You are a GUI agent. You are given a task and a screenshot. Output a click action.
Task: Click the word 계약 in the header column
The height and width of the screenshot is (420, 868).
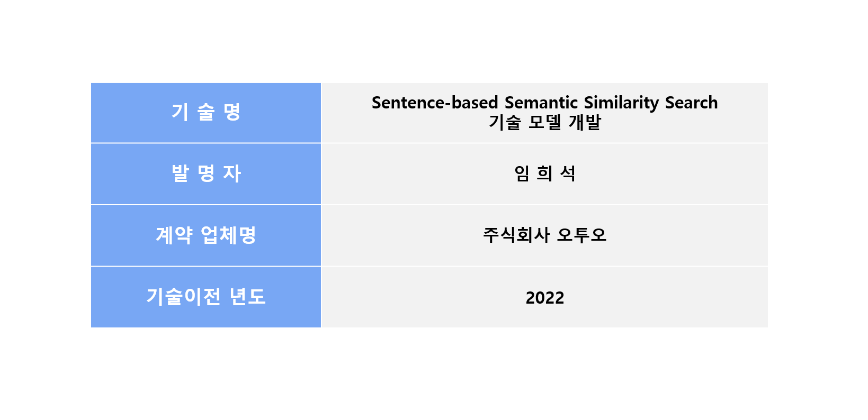click(x=174, y=235)
